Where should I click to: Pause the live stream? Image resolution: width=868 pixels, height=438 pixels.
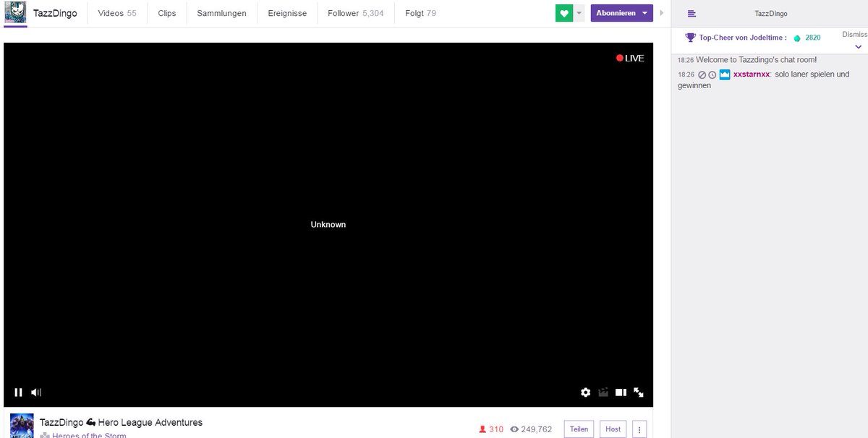(18, 392)
